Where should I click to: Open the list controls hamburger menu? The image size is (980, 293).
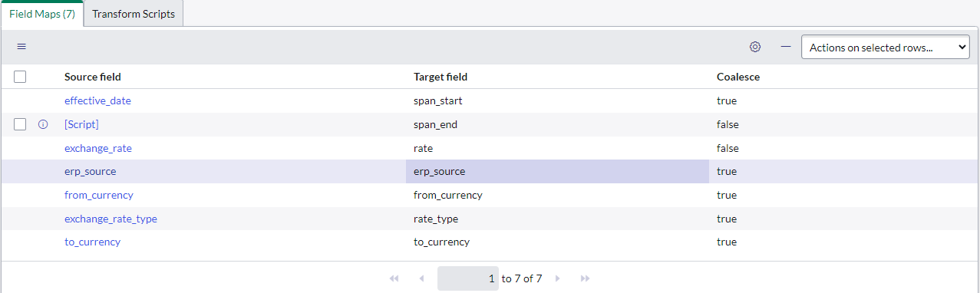pyautogui.click(x=21, y=47)
